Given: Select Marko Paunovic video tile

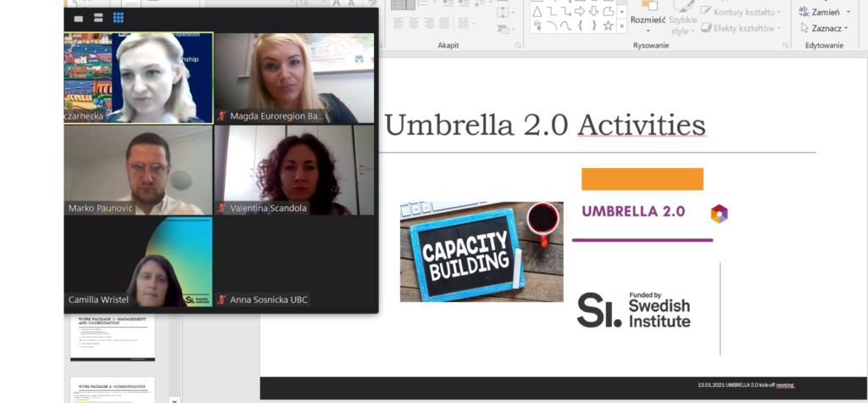Looking at the screenshot, I should coord(138,171).
